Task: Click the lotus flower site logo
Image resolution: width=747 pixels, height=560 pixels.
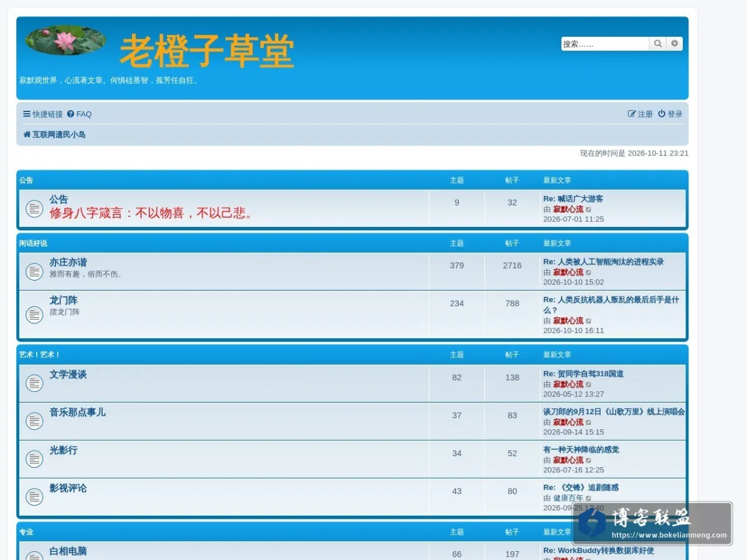Action: [65, 40]
